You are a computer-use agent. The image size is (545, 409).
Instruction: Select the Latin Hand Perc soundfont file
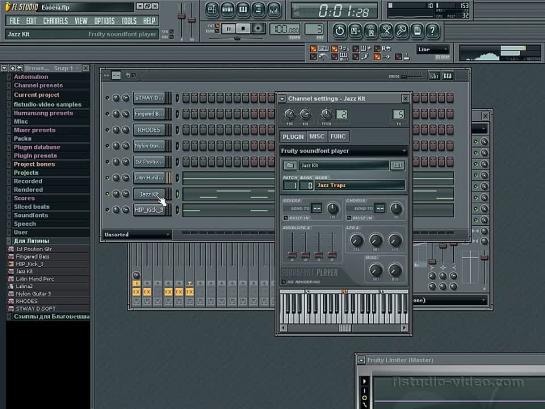[35, 279]
